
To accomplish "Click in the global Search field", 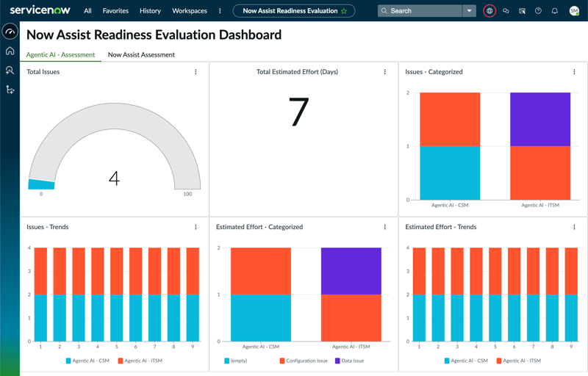I will 420,11.
